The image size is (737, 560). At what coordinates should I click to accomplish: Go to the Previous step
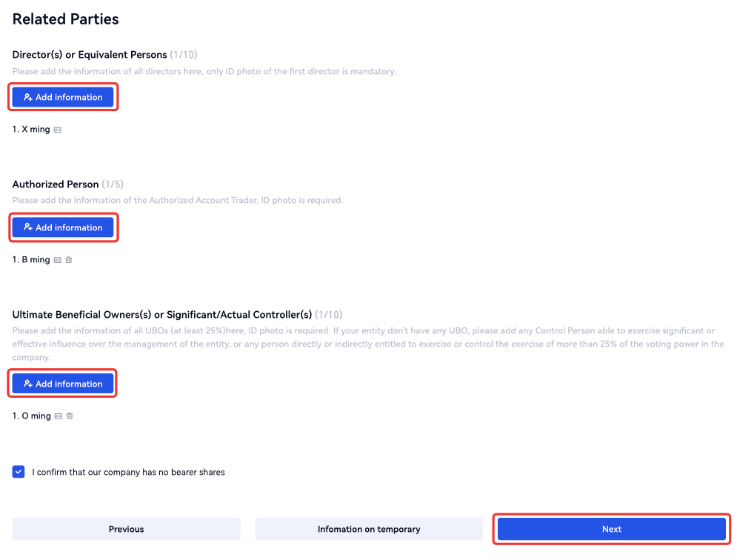point(126,529)
